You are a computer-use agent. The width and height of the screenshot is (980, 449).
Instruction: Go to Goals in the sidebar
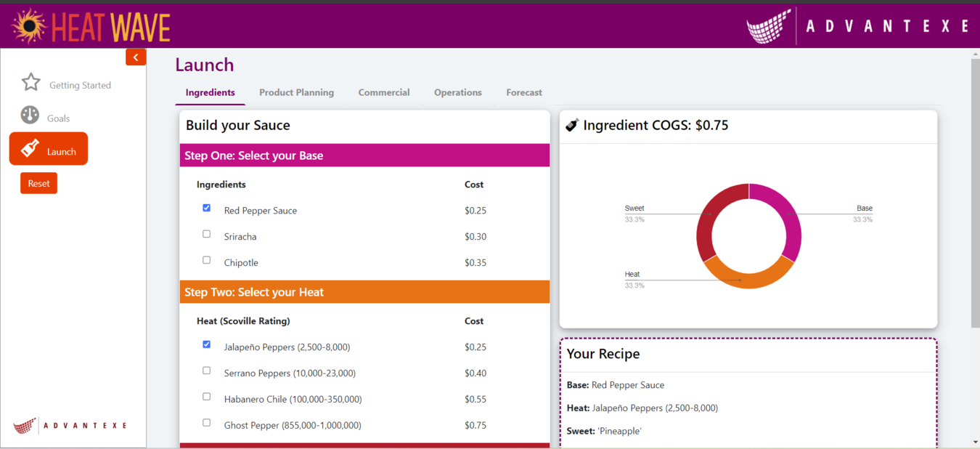click(46, 117)
